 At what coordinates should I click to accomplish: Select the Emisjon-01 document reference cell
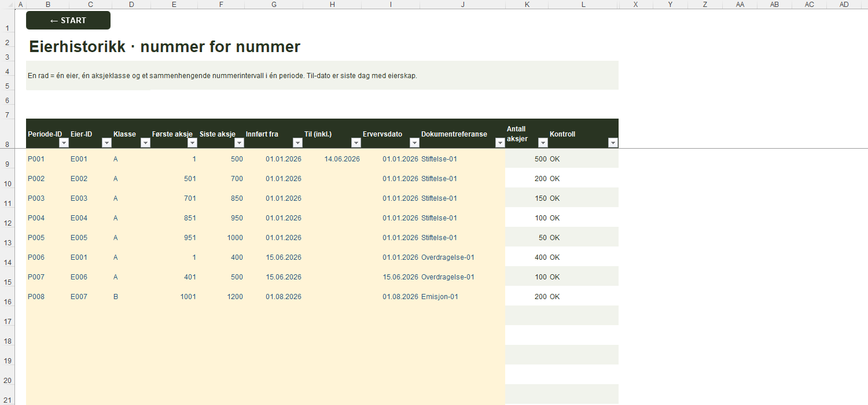pos(462,296)
